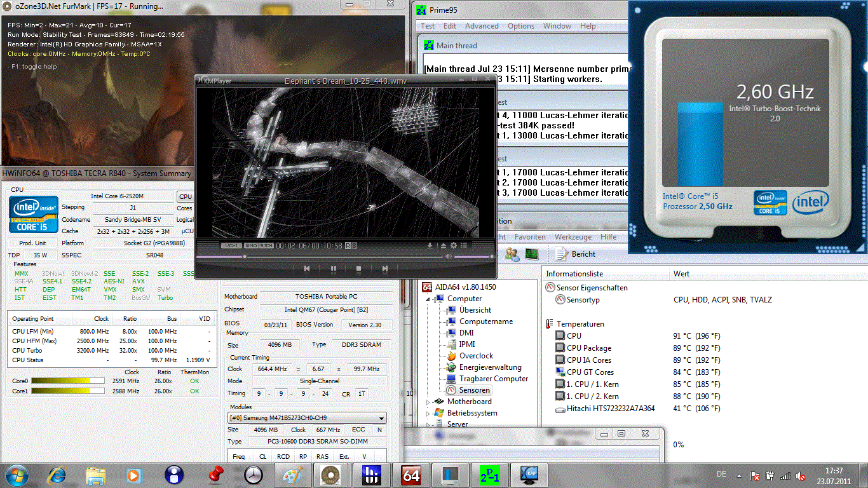This screenshot has width=868, height=488.
Task: Click the Informationsliste column header
Action: pos(607,274)
